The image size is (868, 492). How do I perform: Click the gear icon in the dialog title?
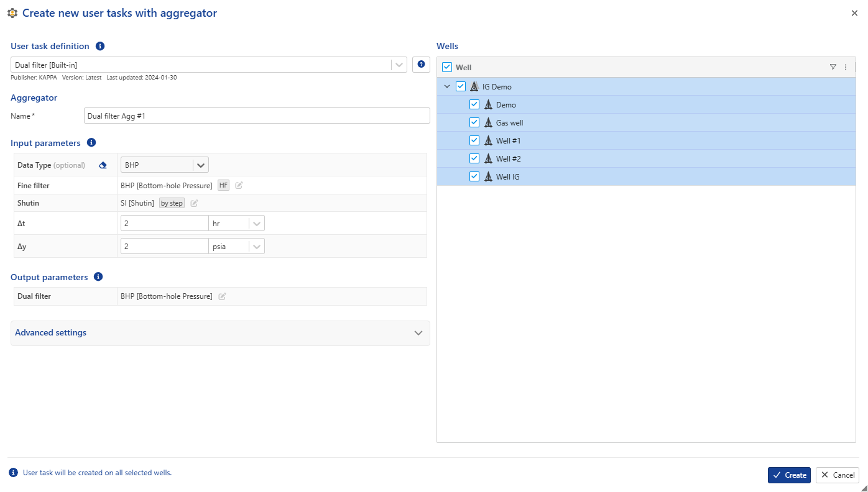point(12,12)
